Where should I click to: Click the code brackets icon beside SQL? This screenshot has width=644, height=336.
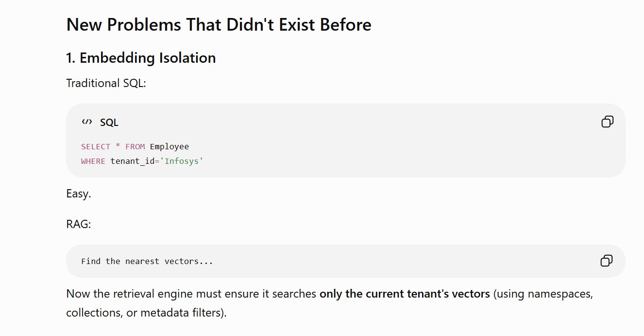[x=87, y=122]
